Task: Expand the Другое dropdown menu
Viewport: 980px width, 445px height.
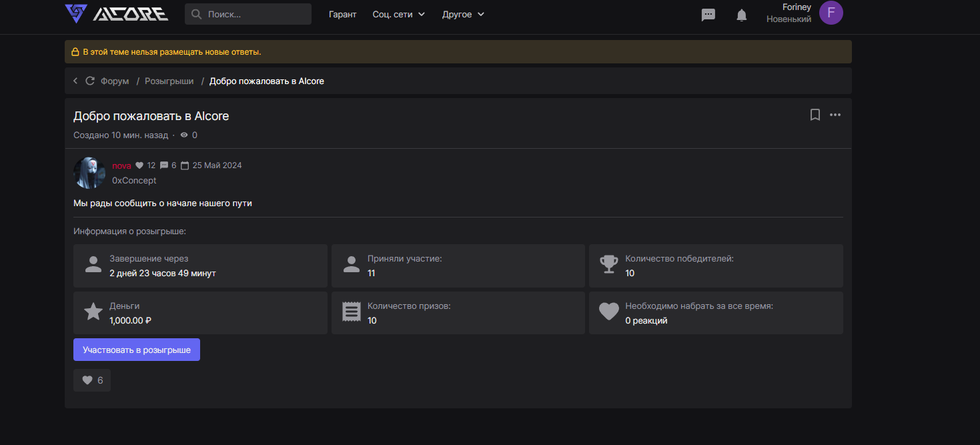Action: [463, 14]
